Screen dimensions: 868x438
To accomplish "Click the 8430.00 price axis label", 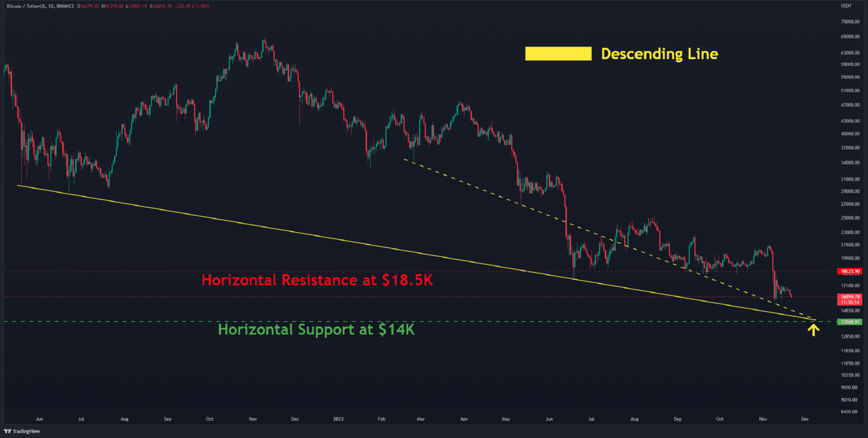I will (x=850, y=412).
